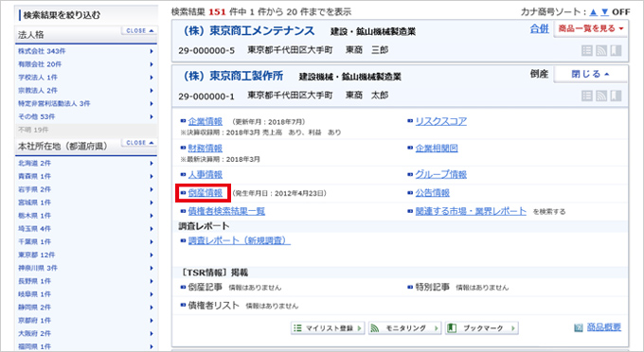Open the 公告情報 link
Screen dimensions: 644x352
tap(432, 193)
